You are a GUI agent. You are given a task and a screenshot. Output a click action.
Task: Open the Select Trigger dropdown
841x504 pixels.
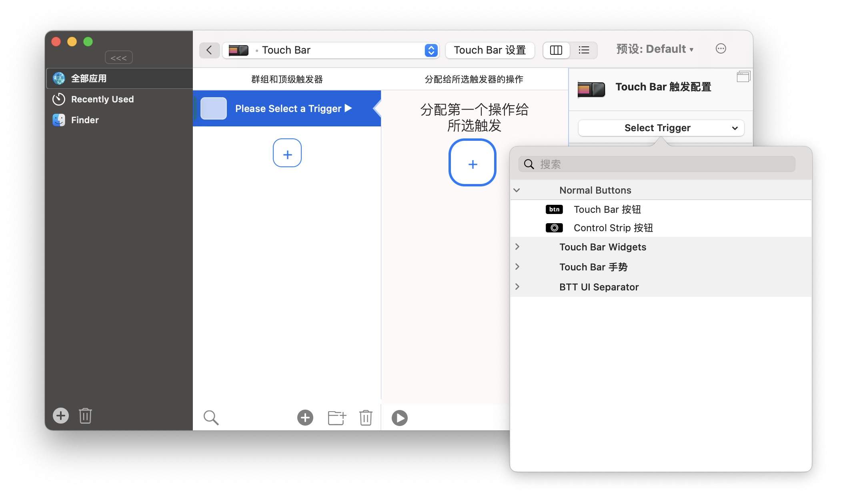click(660, 128)
